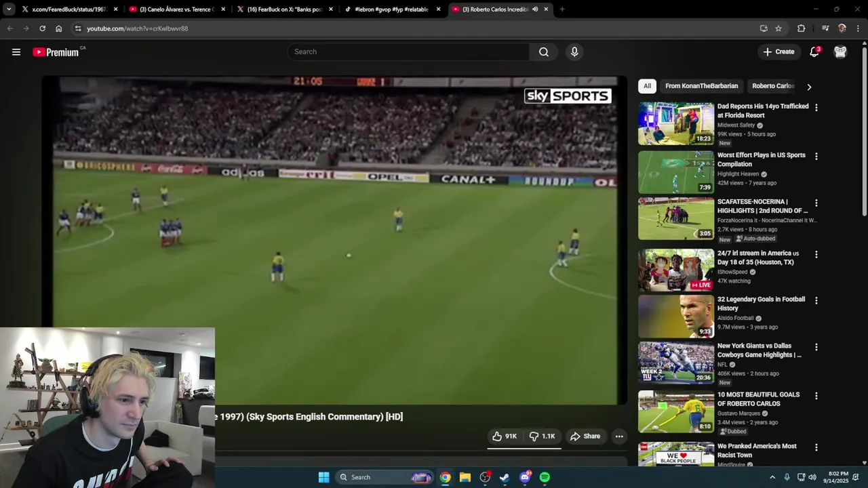
Task: Open a new browser tab
Action: coord(562,9)
